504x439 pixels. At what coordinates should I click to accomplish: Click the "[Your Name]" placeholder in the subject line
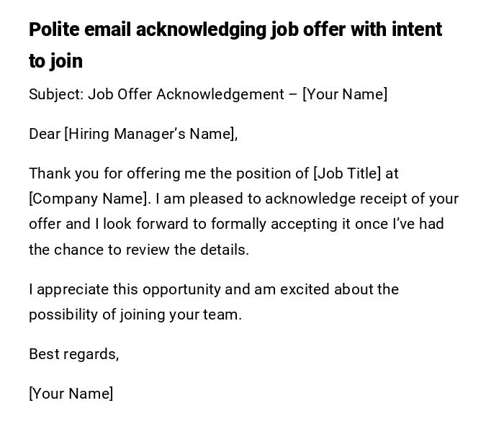tap(345, 94)
